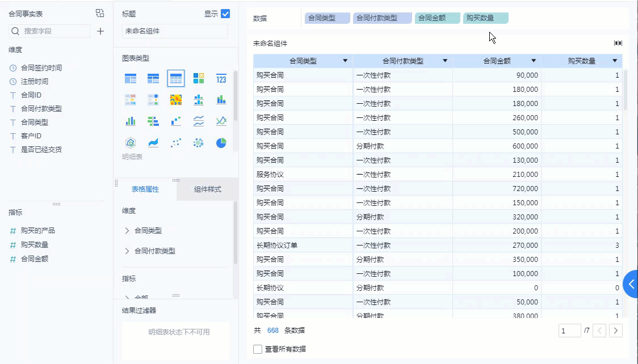The width and height of the screenshot is (638, 364).
Task: Select the 合同签约时间 dimension field
Action: (x=41, y=68)
